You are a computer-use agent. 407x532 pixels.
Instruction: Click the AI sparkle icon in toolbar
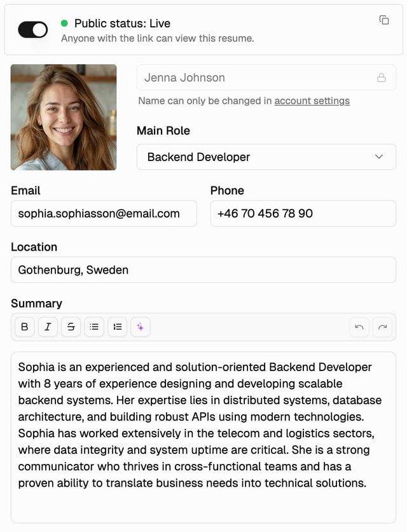click(141, 327)
